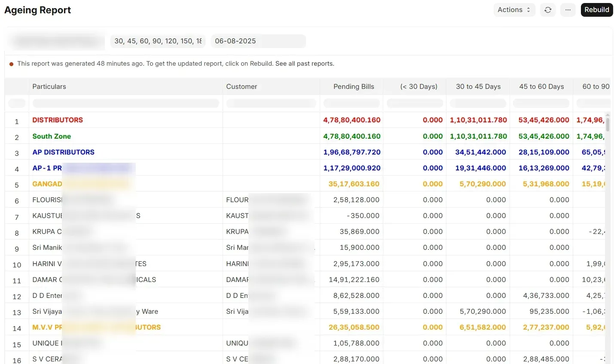
Task: Click pending bills value 15,900.000
Action: pos(359,247)
